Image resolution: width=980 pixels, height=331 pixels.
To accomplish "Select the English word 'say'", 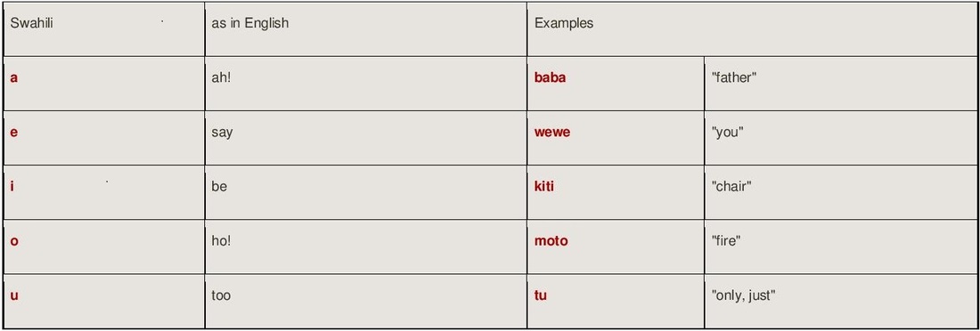I will 222,133.
